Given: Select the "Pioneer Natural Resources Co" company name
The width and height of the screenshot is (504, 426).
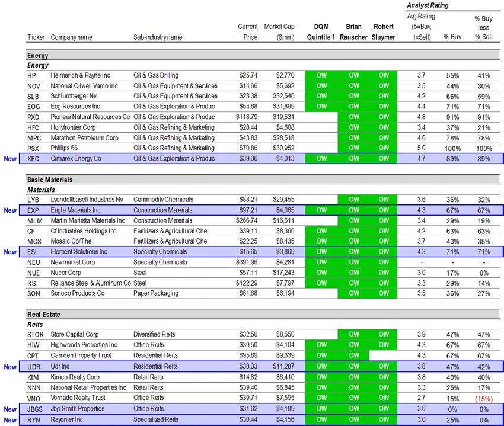Looking at the screenshot, I should click(90, 117).
